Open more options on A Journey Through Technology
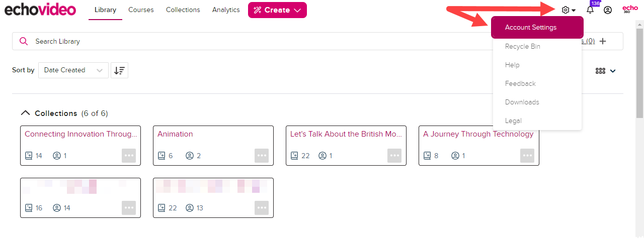The image size is (644, 239). pyautogui.click(x=527, y=156)
